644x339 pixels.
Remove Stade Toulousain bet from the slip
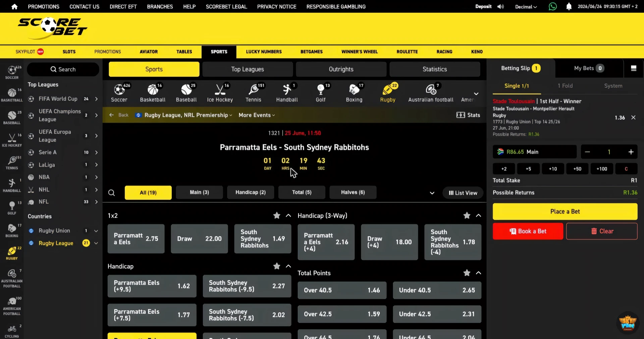(633, 118)
